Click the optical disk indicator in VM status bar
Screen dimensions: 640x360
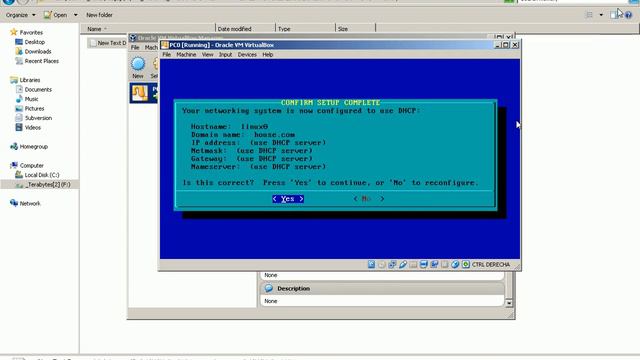382,264
